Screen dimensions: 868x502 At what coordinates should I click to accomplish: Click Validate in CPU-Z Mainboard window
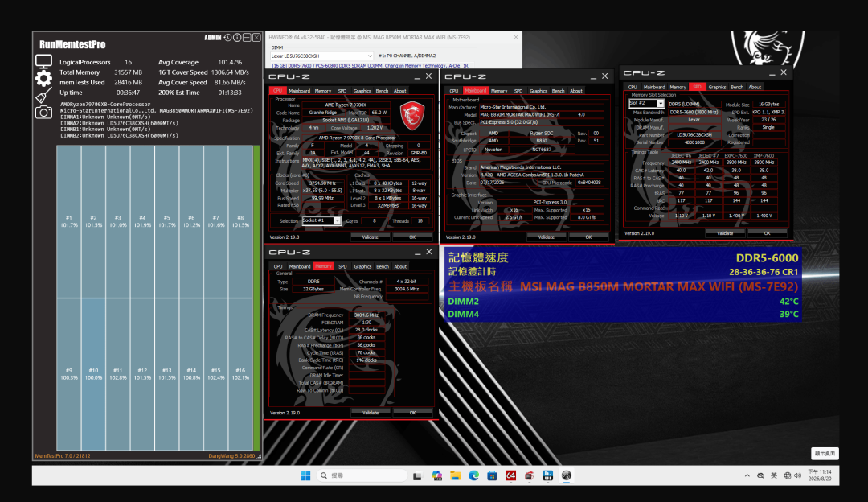click(x=547, y=237)
